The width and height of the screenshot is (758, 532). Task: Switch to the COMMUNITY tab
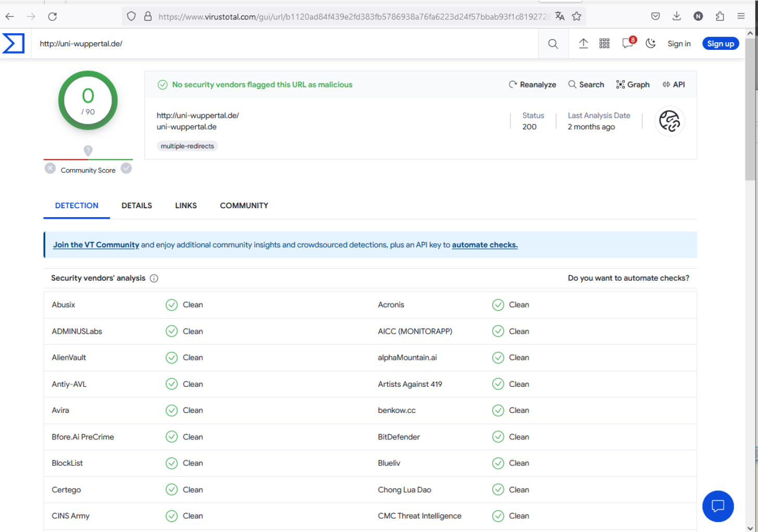(244, 206)
